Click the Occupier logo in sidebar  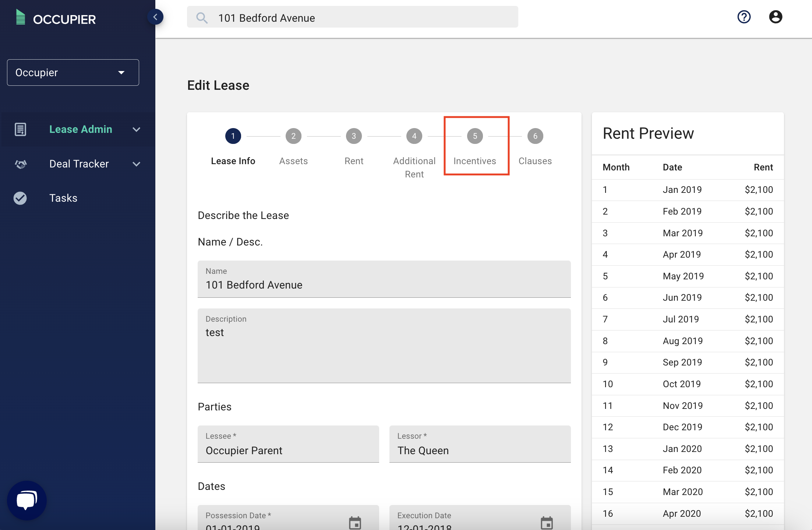tap(56, 18)
